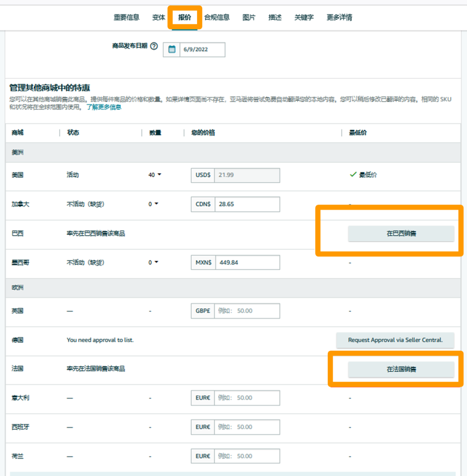Click Request Approval via Seller Central for 德国
The image size is (467, 476).
point(395,340)
